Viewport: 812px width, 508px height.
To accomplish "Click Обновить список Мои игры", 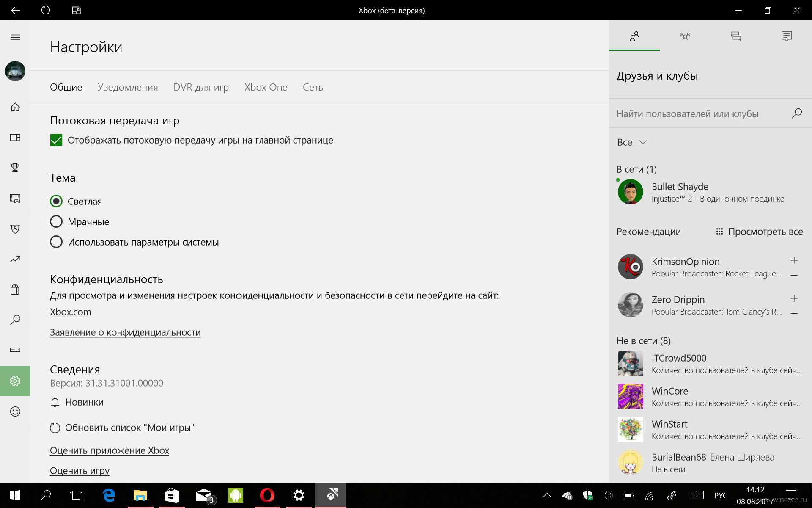I will click(122, 428).
